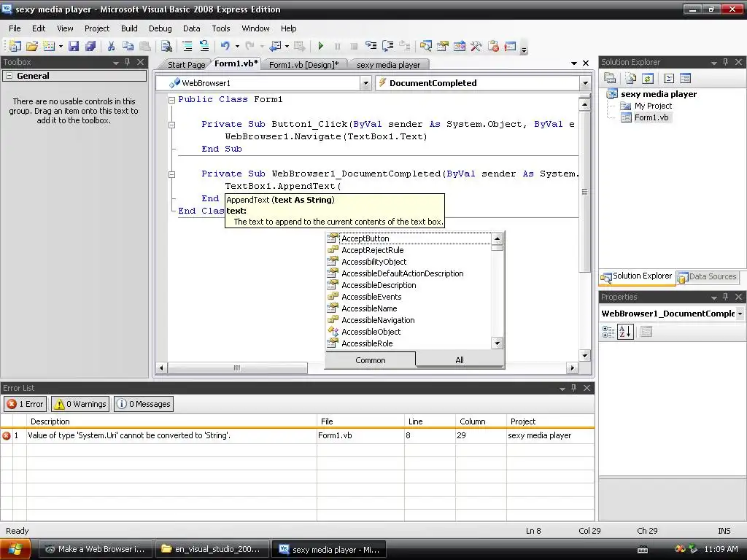Select the All tab in IntelliSense list
This screenshot has height=560, width=747.
[x=460, y=360]
